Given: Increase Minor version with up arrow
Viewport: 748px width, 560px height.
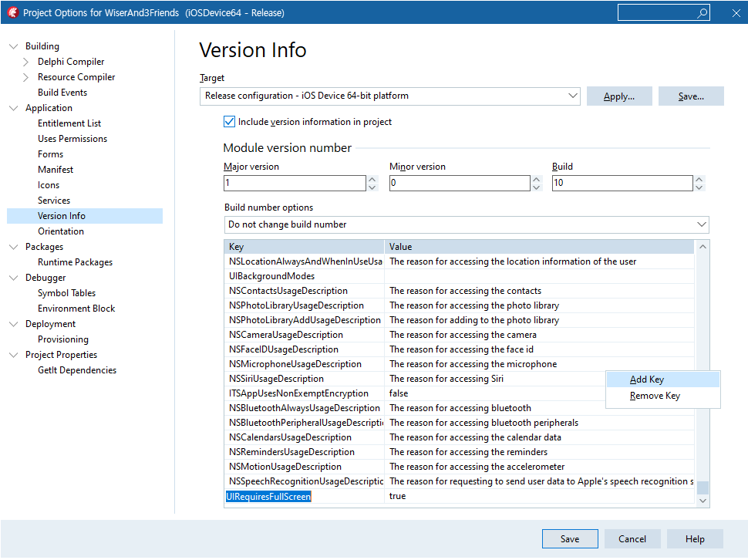Looking at the screenshot, I should point(537,180).
